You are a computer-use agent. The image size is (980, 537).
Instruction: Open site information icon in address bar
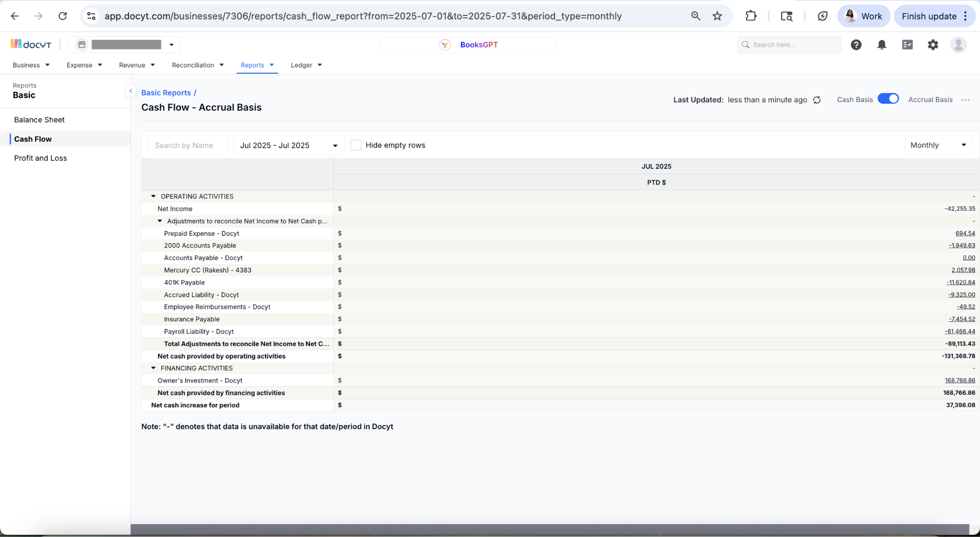pyautogui.click(x=91, y=16)
